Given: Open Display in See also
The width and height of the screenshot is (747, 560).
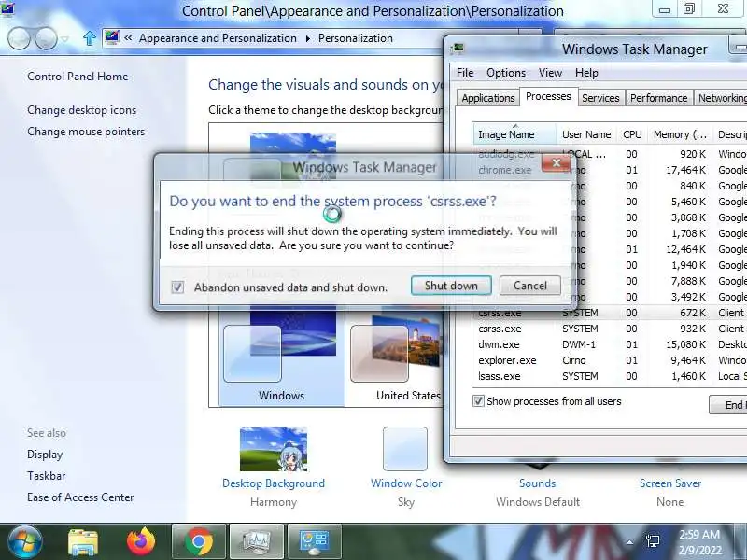Looking at the screenshot, I should point(45,455).
